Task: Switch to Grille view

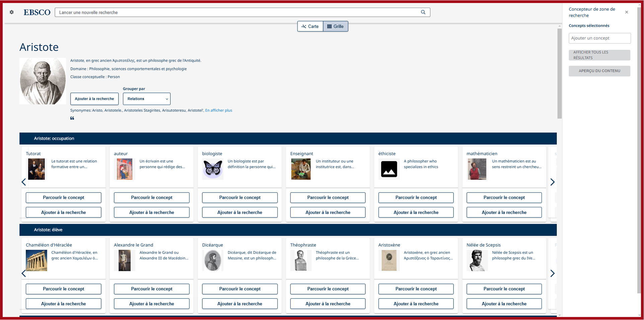Action: tap(335, 26)
